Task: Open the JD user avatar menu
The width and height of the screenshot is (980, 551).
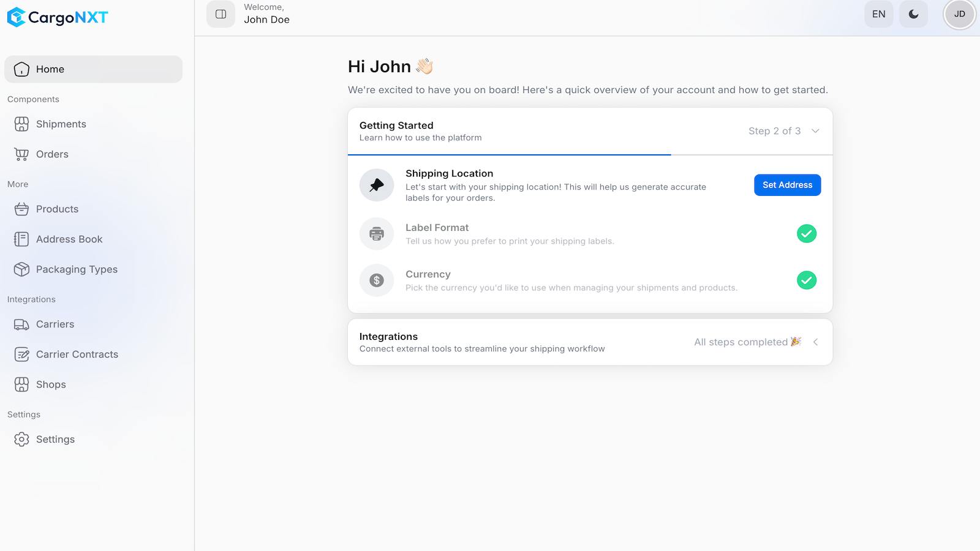Action: click(959, 14)
